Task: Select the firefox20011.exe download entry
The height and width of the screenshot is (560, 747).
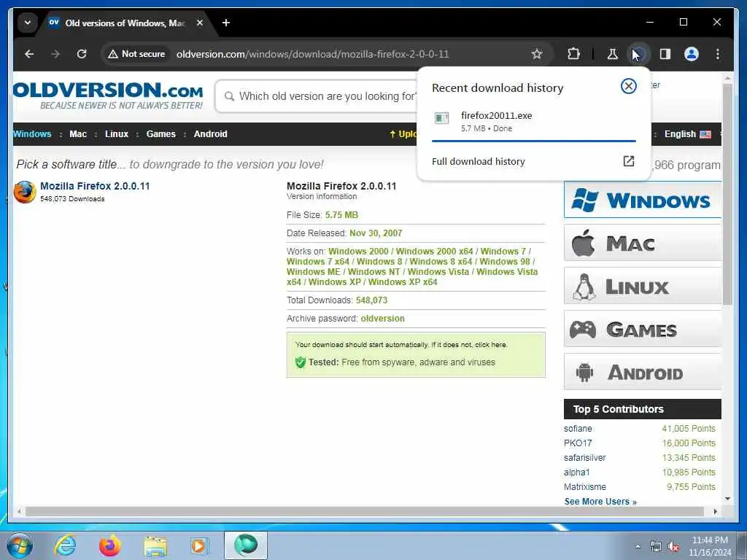Action: click(533, 121)
